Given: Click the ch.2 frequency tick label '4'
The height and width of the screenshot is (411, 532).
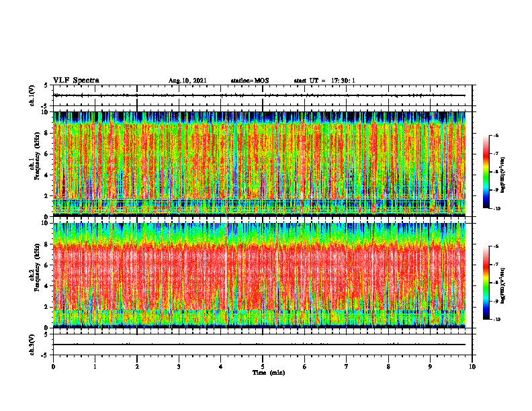Looking at the screenshot, I should pos(47,286).
